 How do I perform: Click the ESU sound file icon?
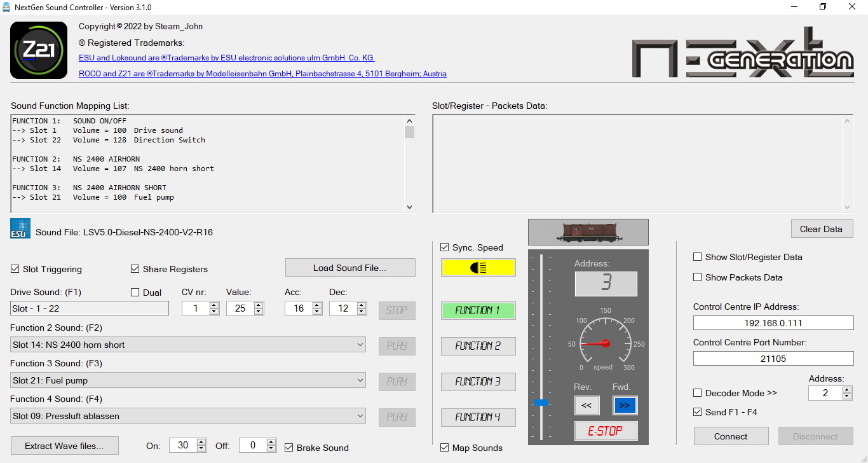pos(20,228)
